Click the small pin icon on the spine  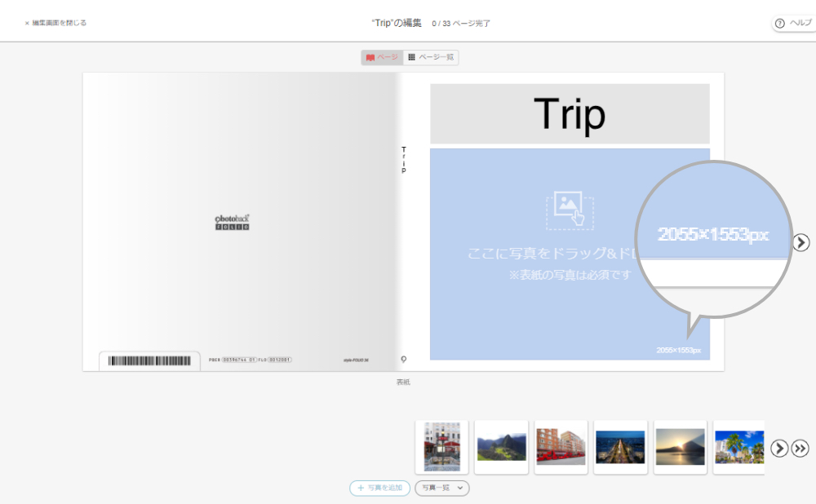pyautogui.click(x=403, y=359)
